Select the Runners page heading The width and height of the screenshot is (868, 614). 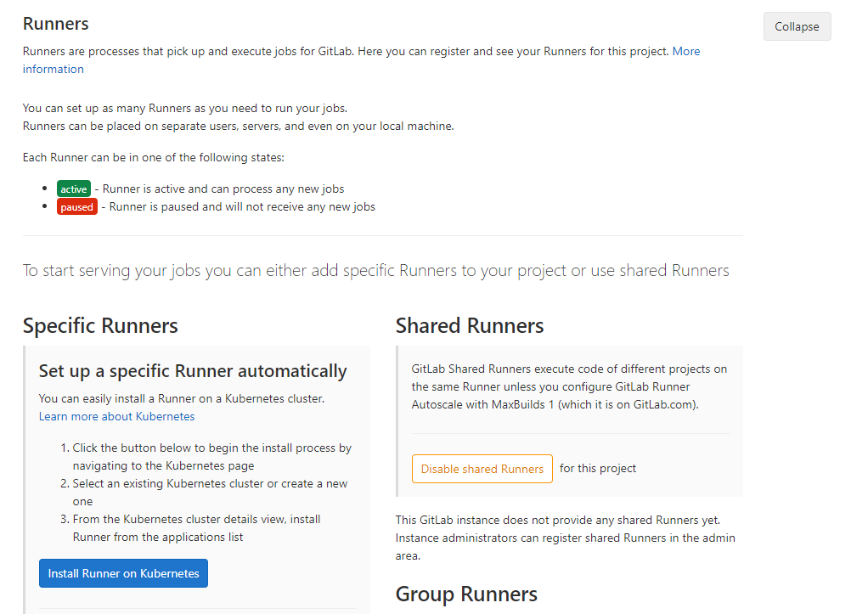click(x=55, y=24)
